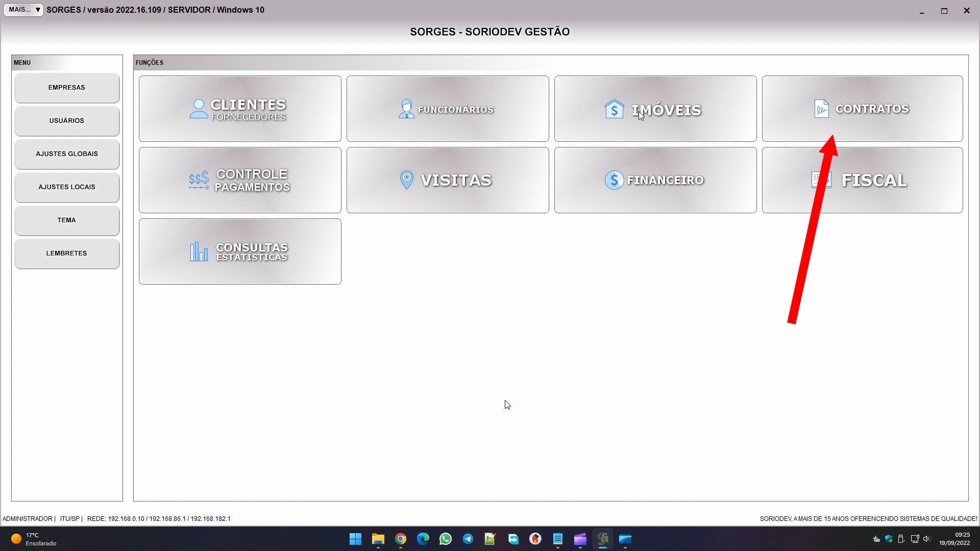
Task: Click the SORIODEV slogan in status bar
Action: pos(868,519)
